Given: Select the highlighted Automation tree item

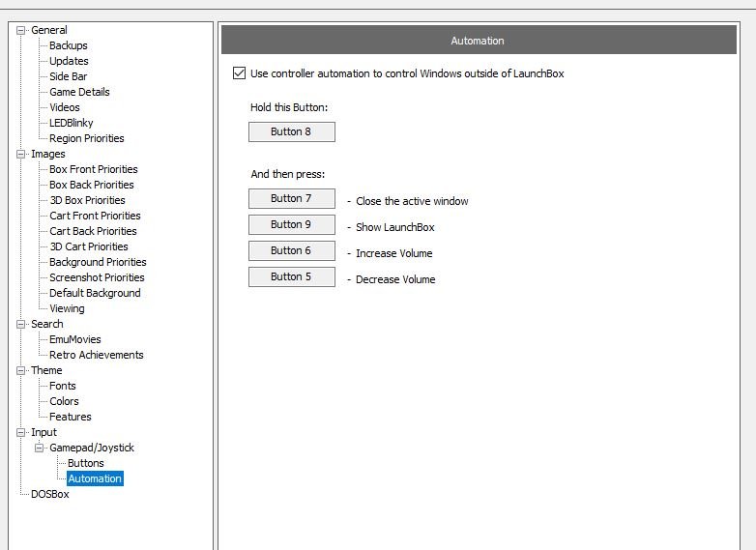Looking at the screenshot, I should (x=95, y=478).
